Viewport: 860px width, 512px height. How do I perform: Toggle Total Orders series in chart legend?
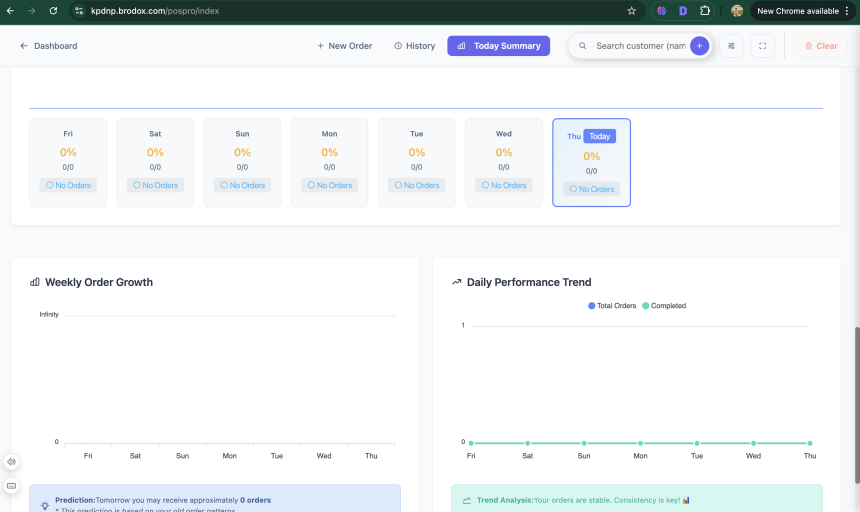612,306
